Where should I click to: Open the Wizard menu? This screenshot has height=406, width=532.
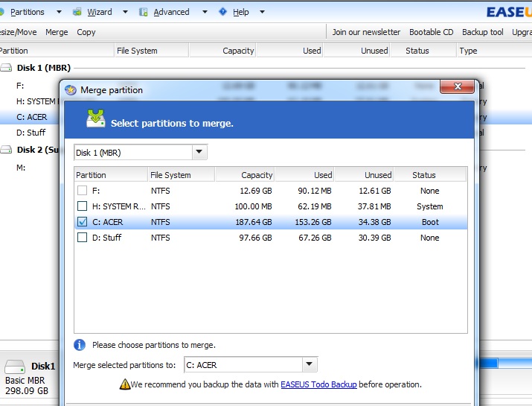point(100,12)
